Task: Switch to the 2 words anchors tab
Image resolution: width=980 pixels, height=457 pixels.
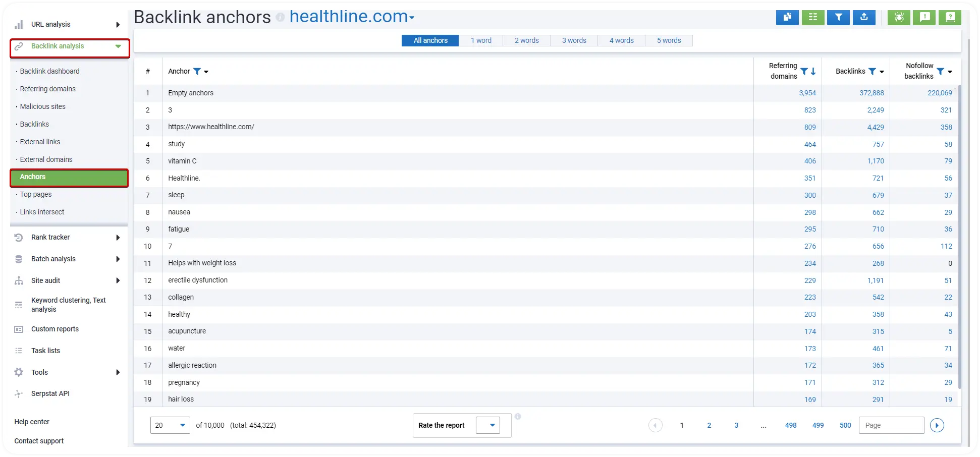Action: pos(526,40)
